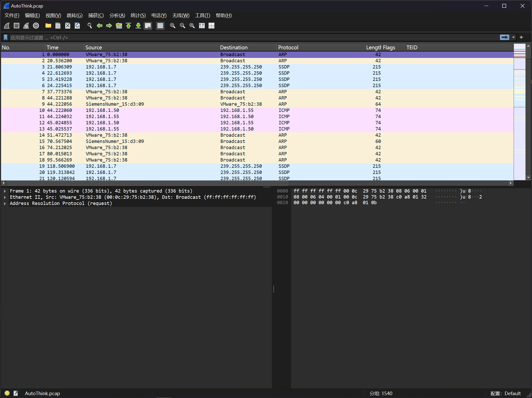
Task: Open the 跳转(G) menu
Action: 75,16
